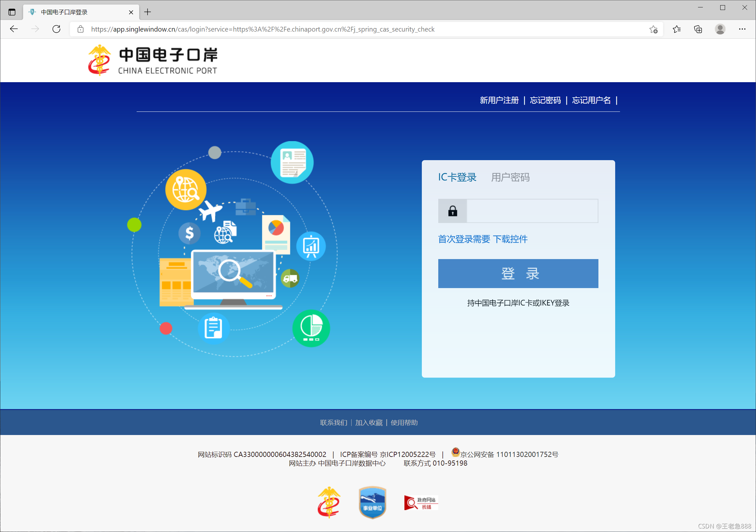The height and width of the screenshot is (532, 756).
Task: Click the browser profile avatar icon
Action: pos(720,29)
